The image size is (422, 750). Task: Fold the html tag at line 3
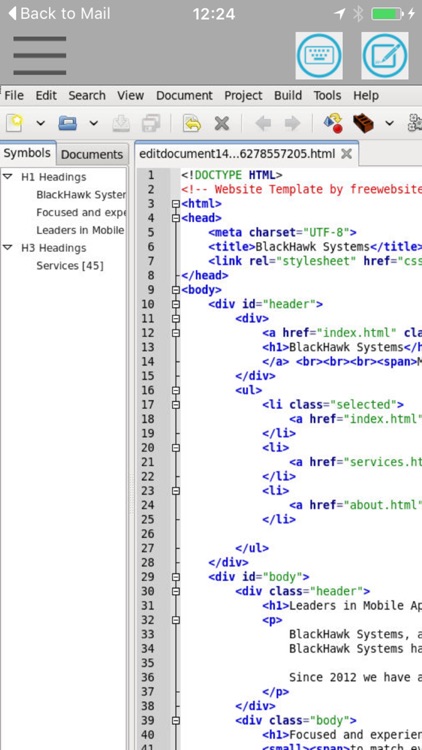[x=176, y=204]
